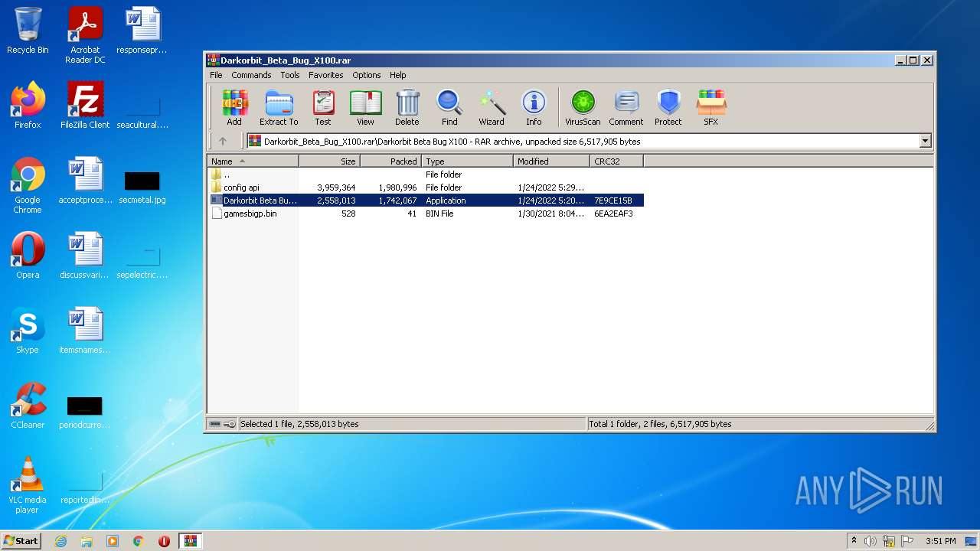Open the CCleaner desktop shortcut
Image resolution: width=980 pixels, height=551 pixels.
28,406
